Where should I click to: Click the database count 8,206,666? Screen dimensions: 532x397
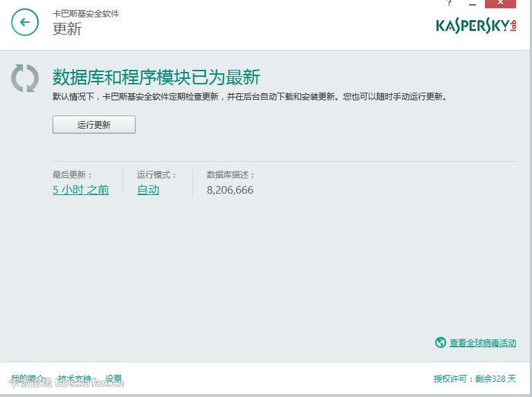coord(230,190)
